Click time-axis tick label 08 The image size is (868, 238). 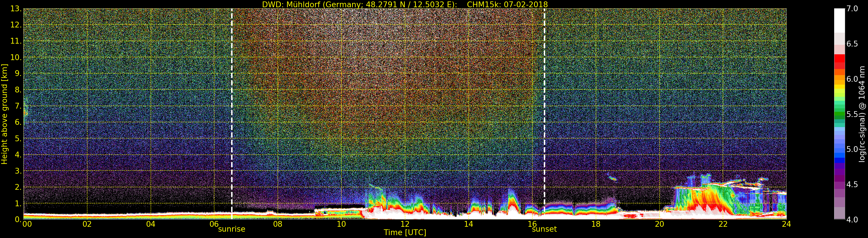278,224
